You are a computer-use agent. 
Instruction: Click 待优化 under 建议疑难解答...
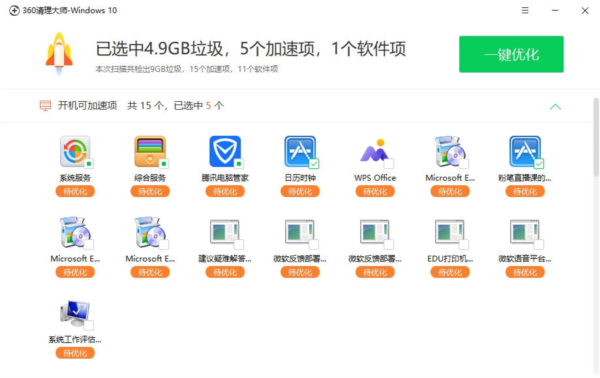(225, 272)
